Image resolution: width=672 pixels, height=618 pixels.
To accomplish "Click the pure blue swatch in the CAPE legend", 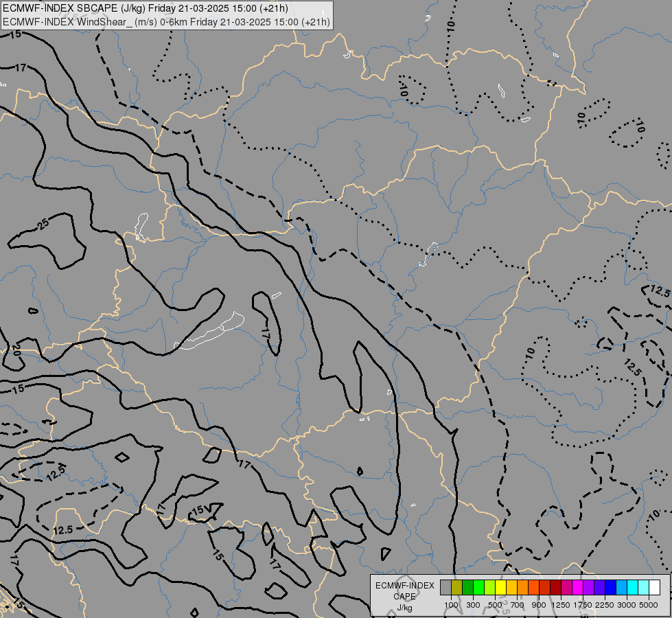I will [x=611, y=587].
